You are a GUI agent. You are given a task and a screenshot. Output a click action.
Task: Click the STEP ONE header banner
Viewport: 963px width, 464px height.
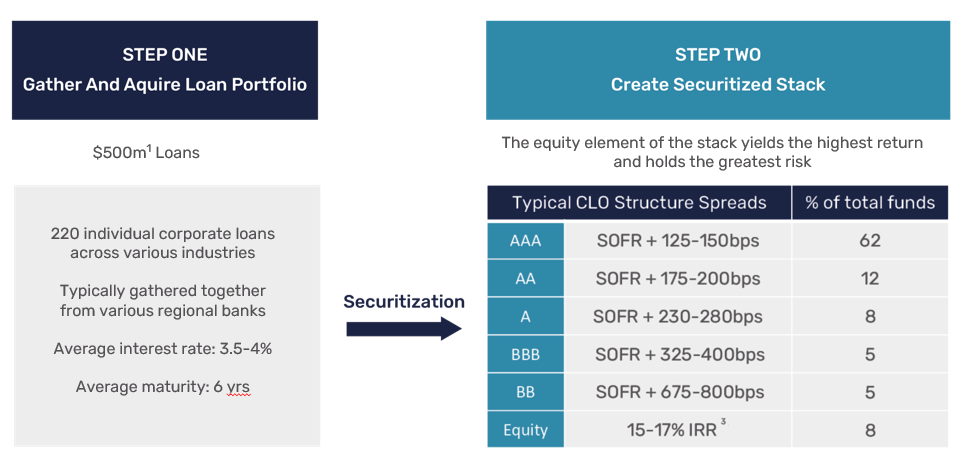coord(165,70)
